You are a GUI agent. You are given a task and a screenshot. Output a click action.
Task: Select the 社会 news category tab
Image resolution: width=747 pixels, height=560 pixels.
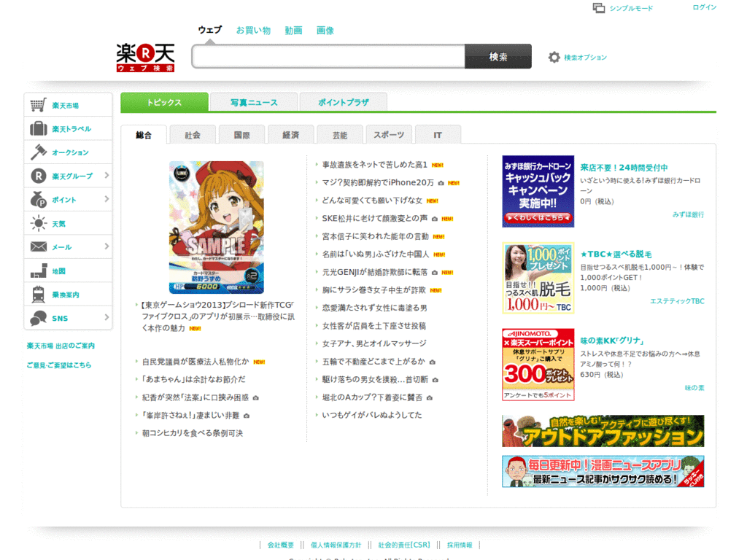(x=193, y=135)
